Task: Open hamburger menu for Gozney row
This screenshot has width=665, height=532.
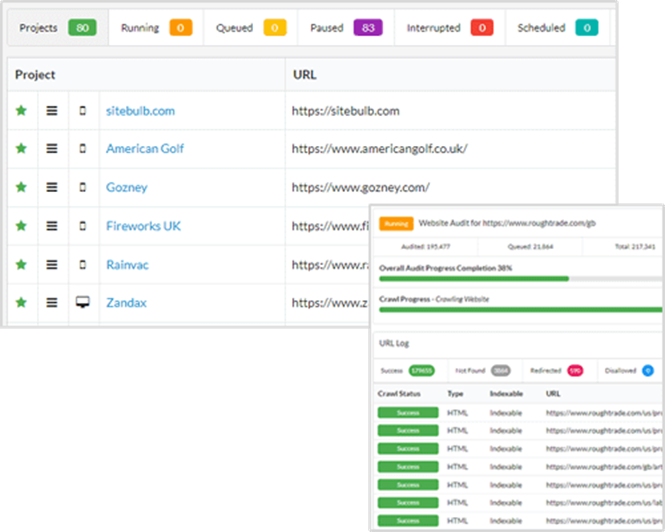Action: [x=52, y=187]
